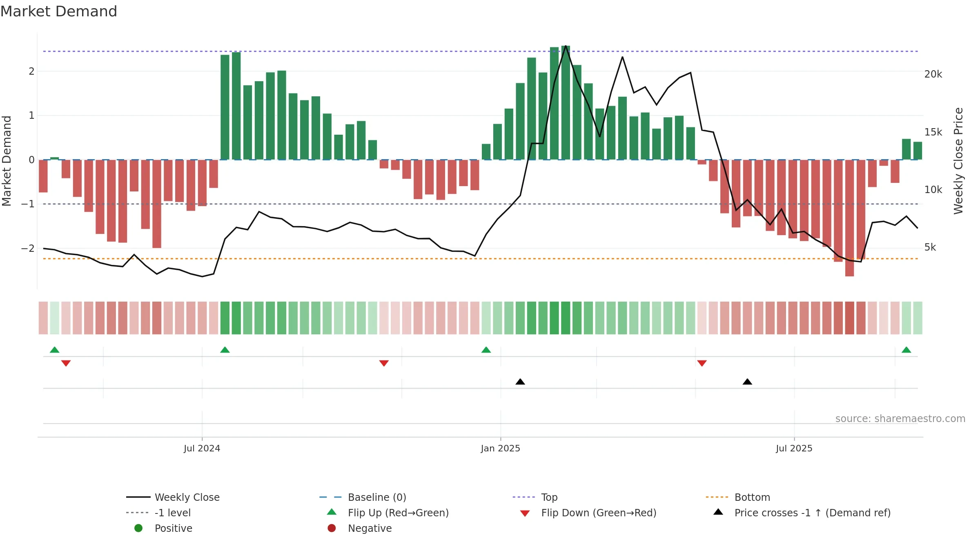Click the Flip Down (Green→Red) legend label
This screenshot has height=551, width=980.
tap(599, 513)
